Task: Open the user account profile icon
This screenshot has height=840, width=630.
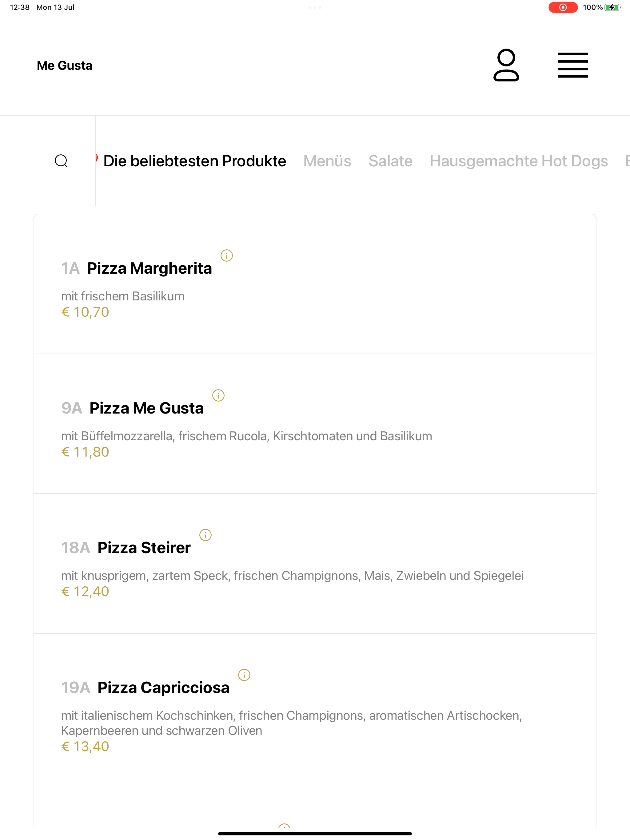Action: click(506, 65)
